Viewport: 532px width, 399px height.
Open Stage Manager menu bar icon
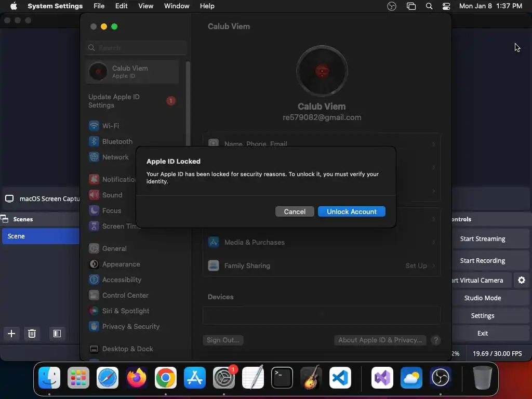[411, 6]
